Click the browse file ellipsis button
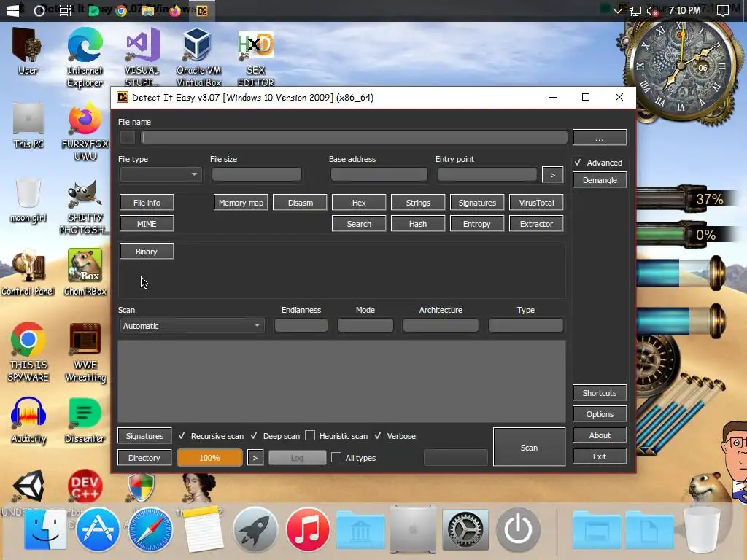The width and height of the screenshot is (747, 560). [x=600, y=138]
